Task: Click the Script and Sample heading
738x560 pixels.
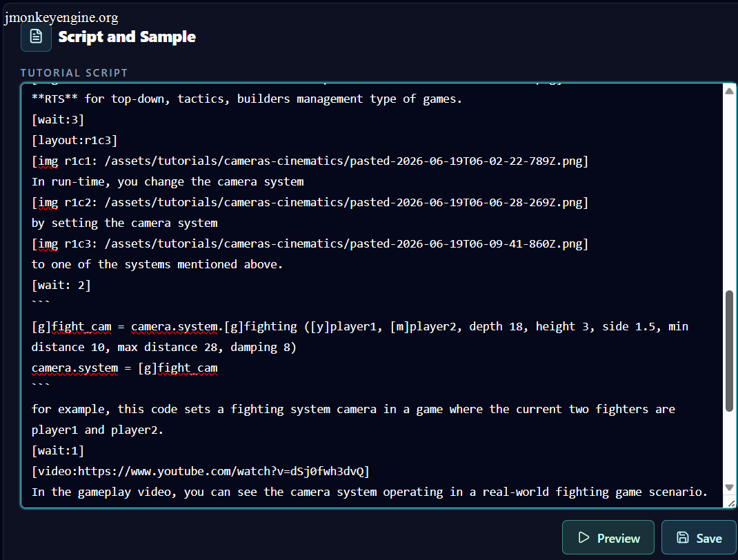Action: 127,37
